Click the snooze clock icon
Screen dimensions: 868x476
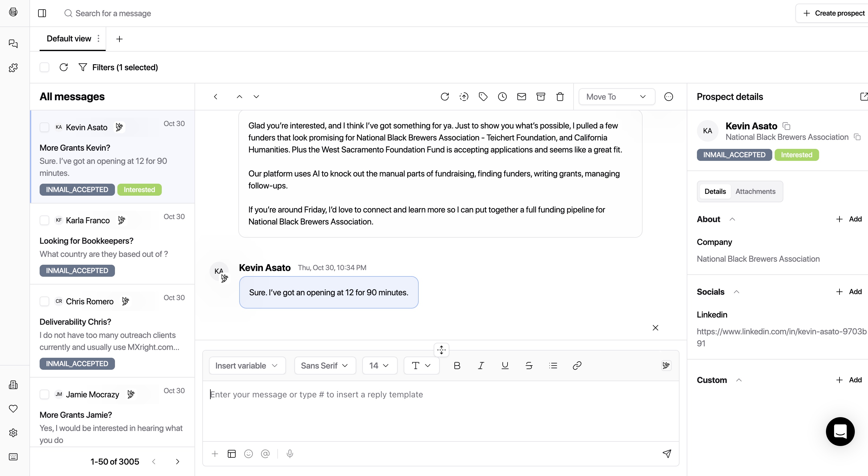(x=502, y=97)
